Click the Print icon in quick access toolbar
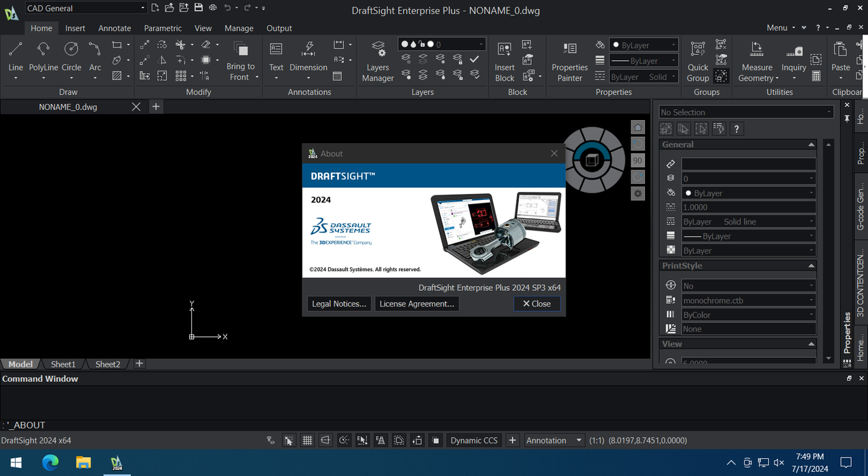This screenshot has height=476, width=868. point(213,8)
